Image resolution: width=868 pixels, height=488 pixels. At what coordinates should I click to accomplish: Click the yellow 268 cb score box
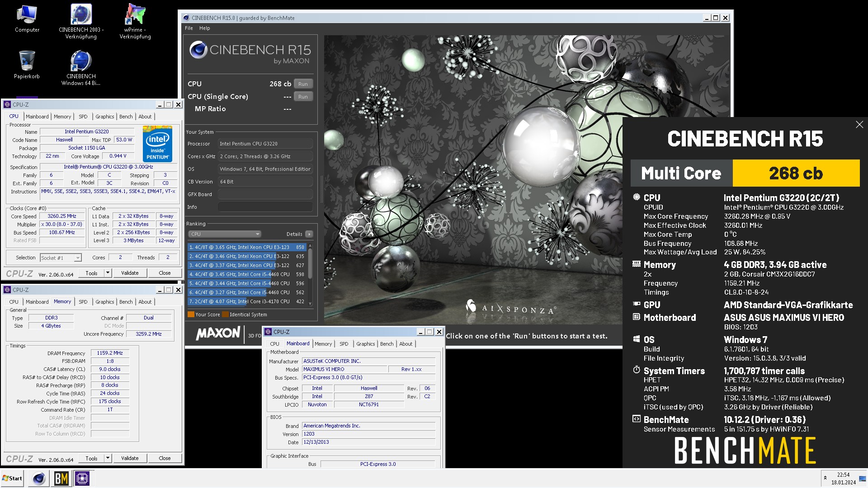coord(796,173)
